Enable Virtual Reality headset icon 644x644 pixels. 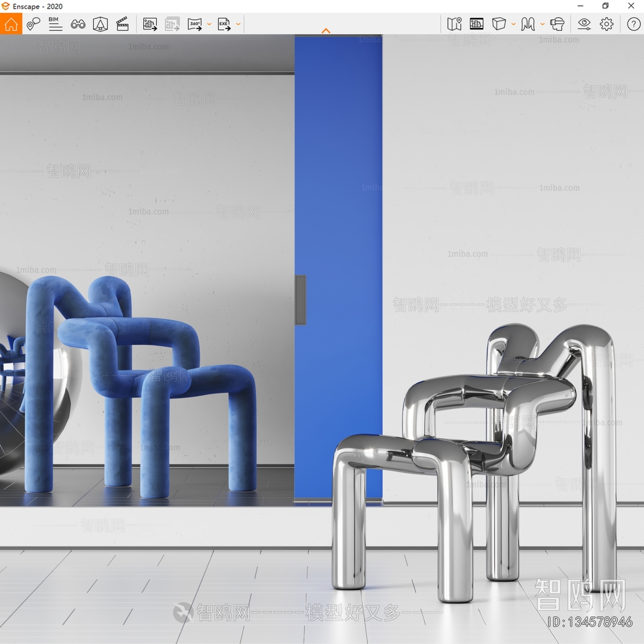pyautogui.click(x=557, y=24)
